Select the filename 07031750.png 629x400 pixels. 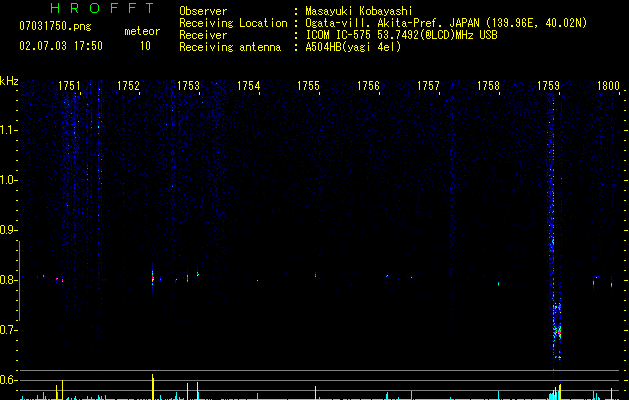click(55, 27)
